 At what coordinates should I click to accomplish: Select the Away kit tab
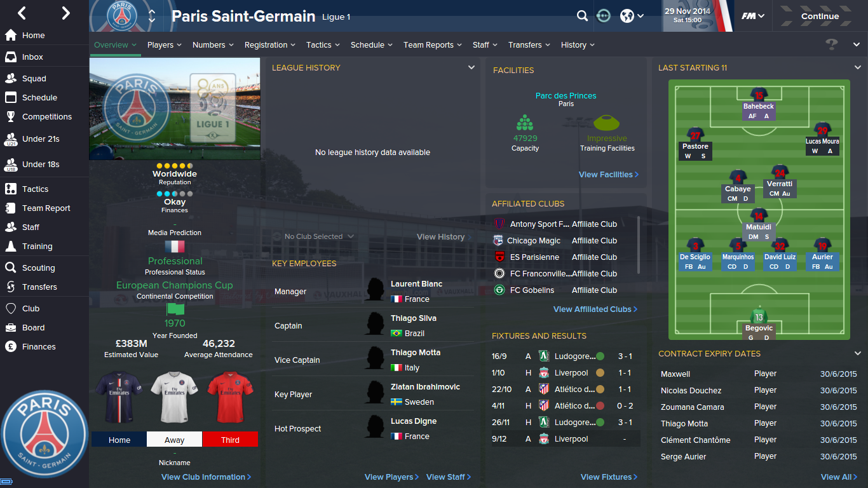(x=174, y=440)
